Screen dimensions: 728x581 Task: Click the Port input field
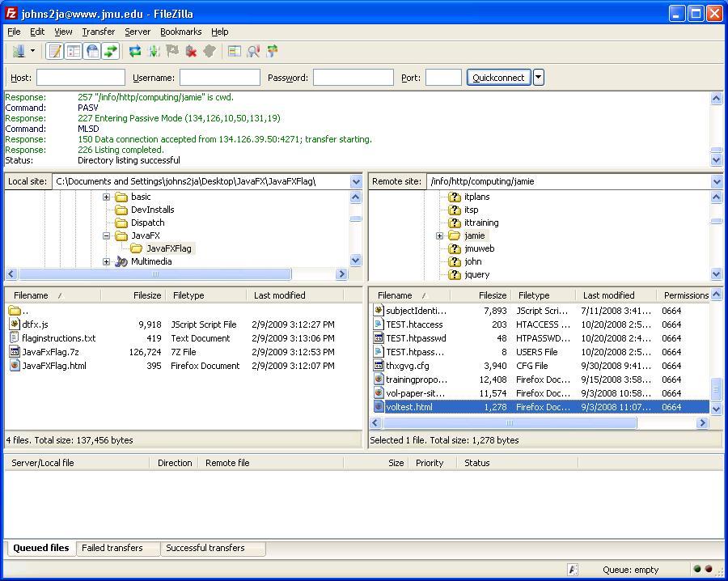point(443,78)
